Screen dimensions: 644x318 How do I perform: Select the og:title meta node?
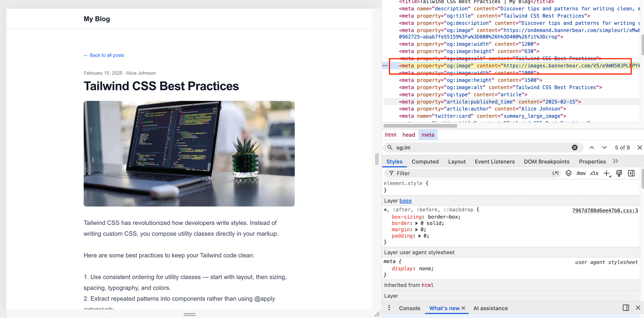[x=494, y=16]
